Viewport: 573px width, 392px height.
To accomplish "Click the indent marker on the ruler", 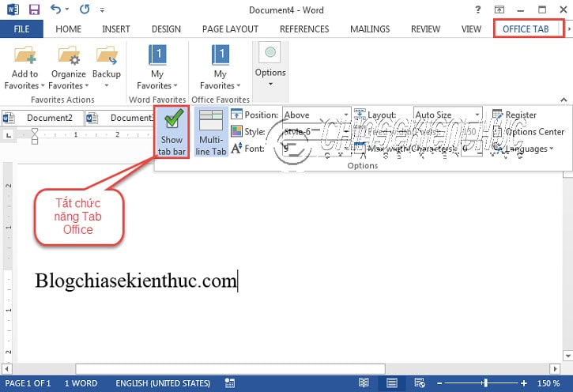I will (x=34, y=136).
